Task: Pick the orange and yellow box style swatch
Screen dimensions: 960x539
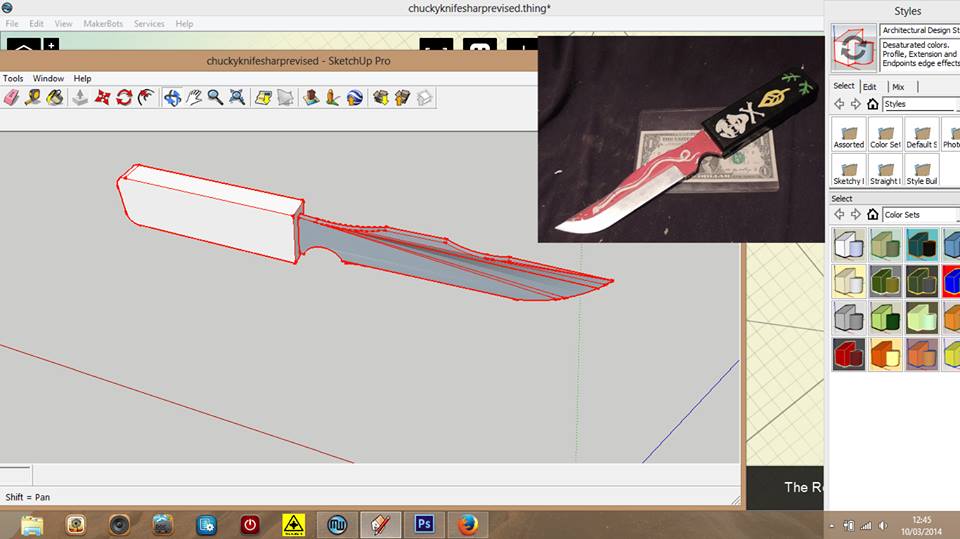Action: [885, 355]
